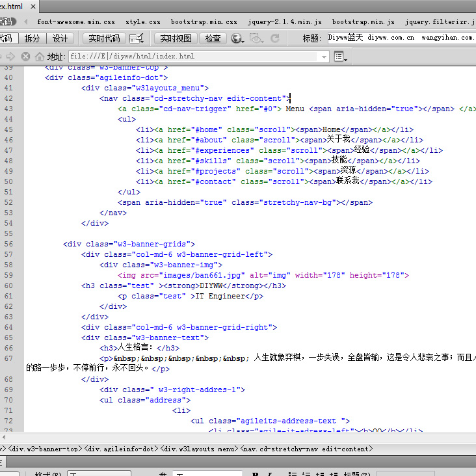Click the refresh icon in document toolbar
The width and height of the screenshot is (476, 476).
(x=275, y=38)
